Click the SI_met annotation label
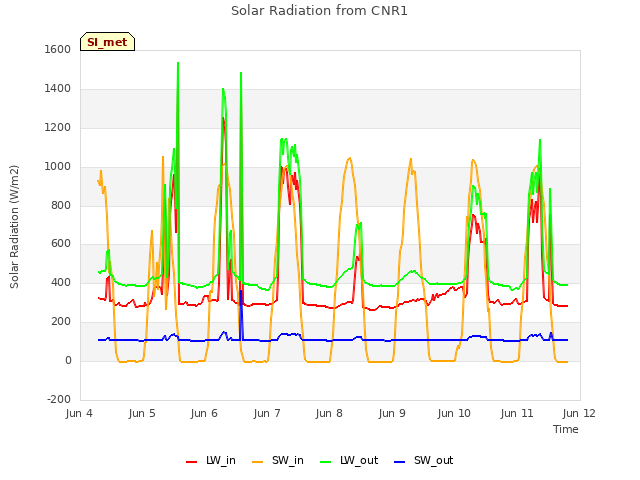The width and height of the screenshot is (640, 480). (107, 42)
